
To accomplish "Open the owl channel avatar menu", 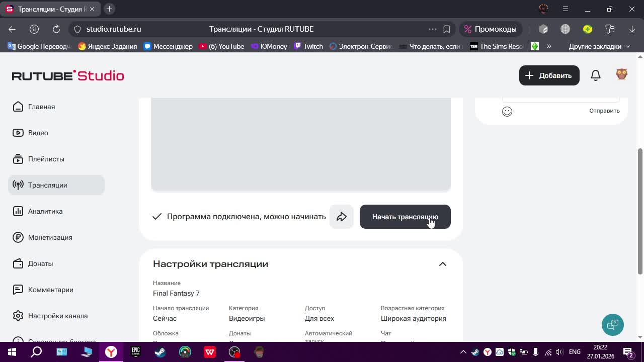I will click(x=622, y=75).
